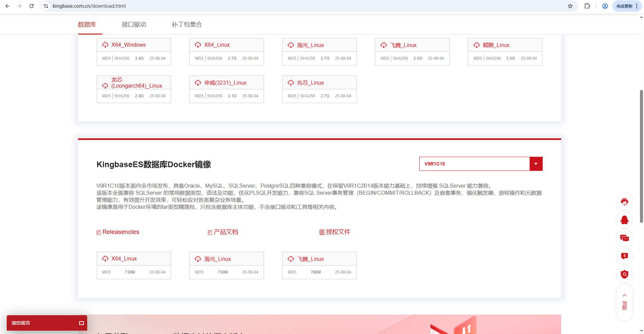Click the cloud icon on the 730M 海光_Linux Docker card
The image size is (644, 334).
198,259
